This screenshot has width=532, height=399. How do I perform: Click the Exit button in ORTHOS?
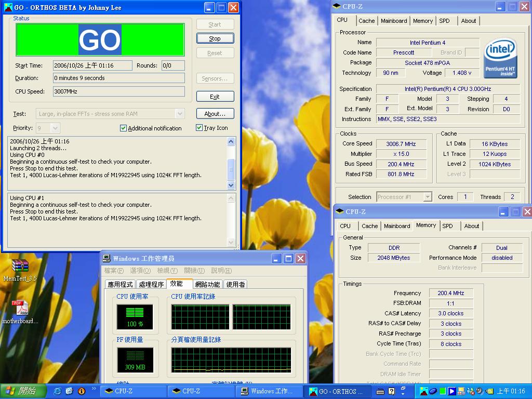tap(215, 97)
